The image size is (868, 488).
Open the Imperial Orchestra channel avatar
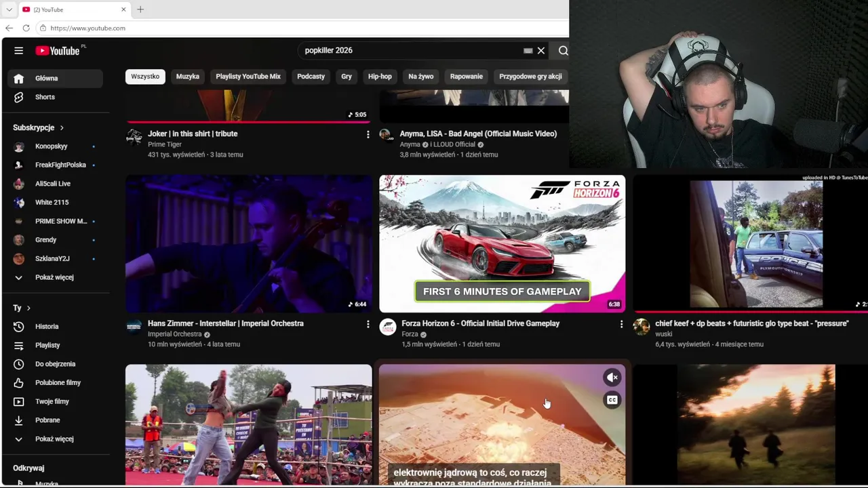click(x=134, y=327)
